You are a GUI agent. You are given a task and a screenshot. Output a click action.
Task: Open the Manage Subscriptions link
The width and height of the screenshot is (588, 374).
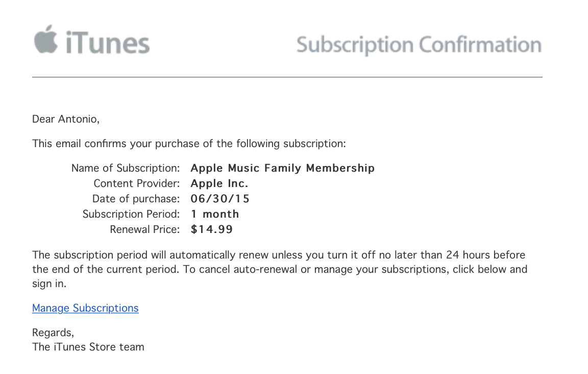point(85,308)
